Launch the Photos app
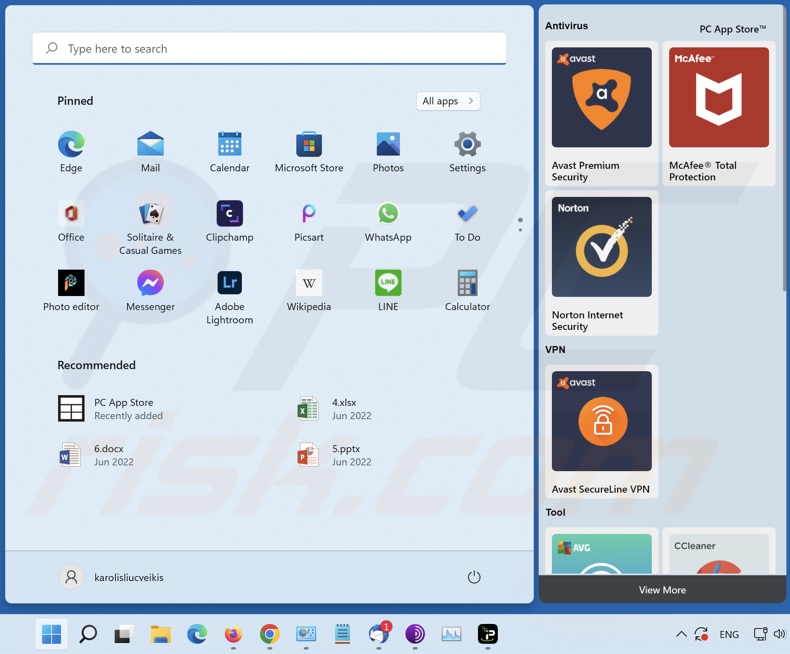 388,152
